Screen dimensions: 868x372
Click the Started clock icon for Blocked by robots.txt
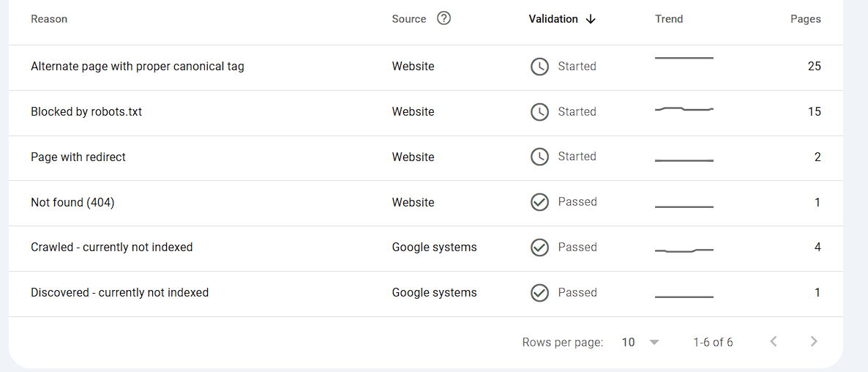click(x=539, y=112)
